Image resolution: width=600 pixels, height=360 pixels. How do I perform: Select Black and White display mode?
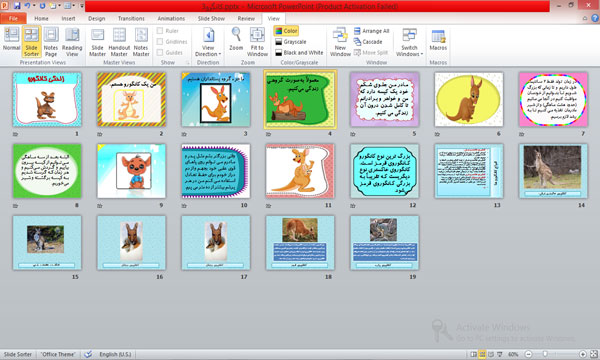pos(299,52)
